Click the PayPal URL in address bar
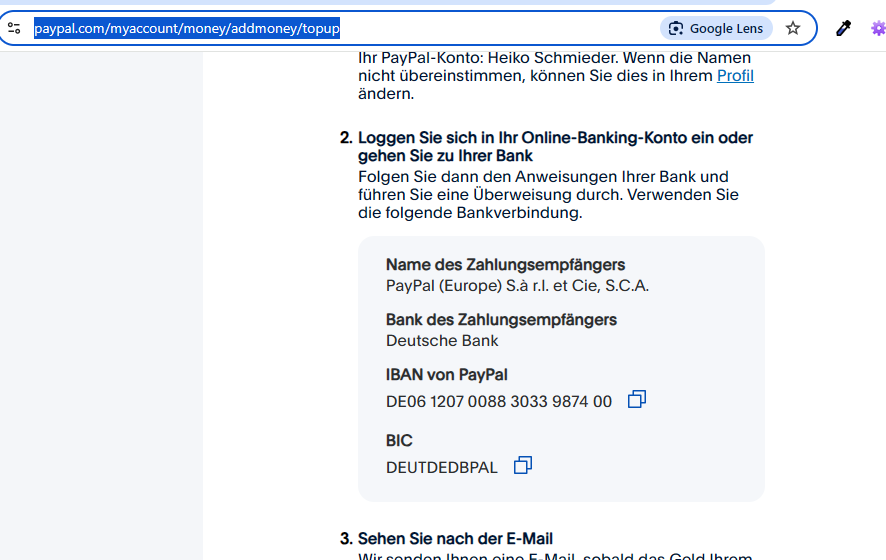886x560 pixels. coord(187,28)
